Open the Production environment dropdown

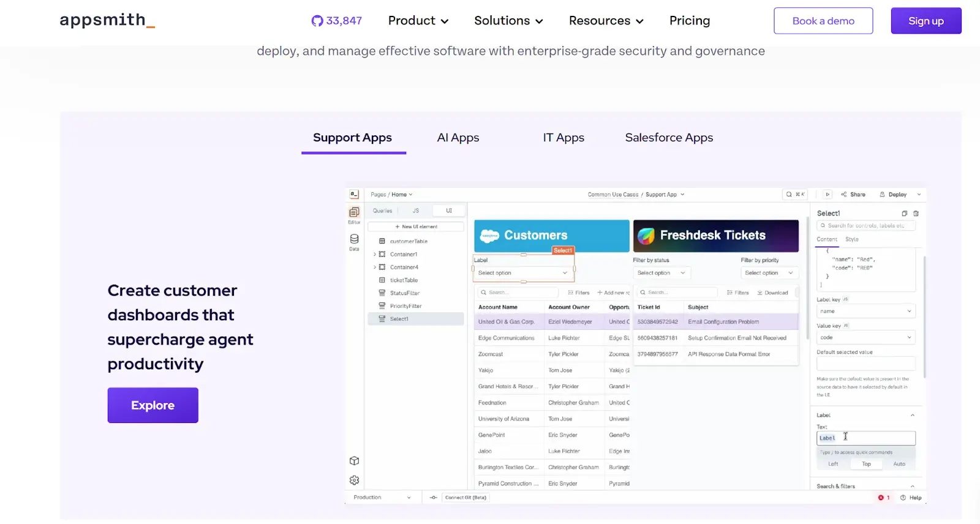[x=383, y=498]
